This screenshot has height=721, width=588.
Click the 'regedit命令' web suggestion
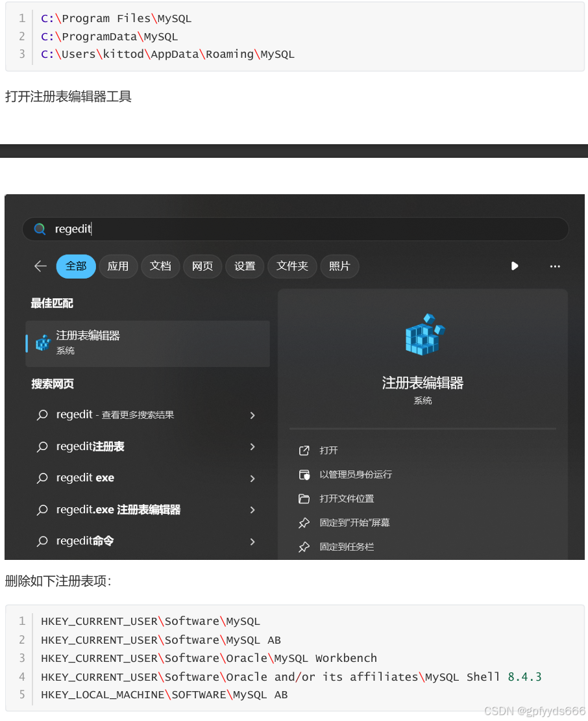pos(85,540)
